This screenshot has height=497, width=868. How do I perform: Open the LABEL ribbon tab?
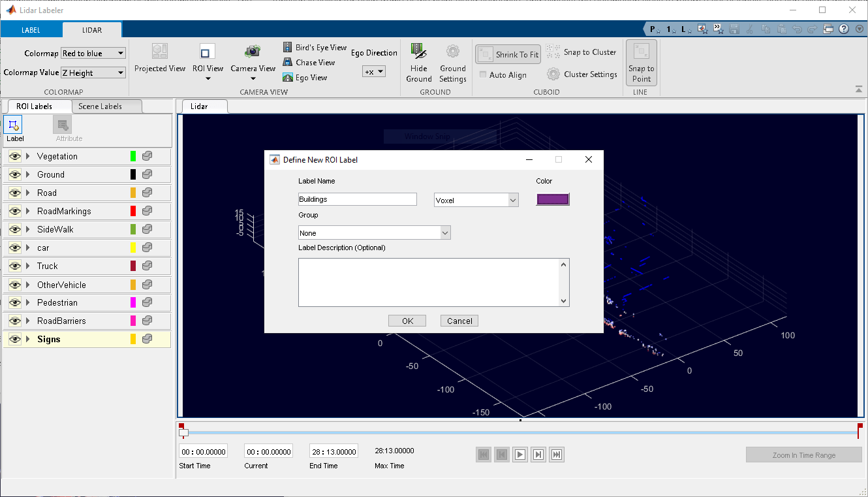pyautogui.click(x=31, y=30)
